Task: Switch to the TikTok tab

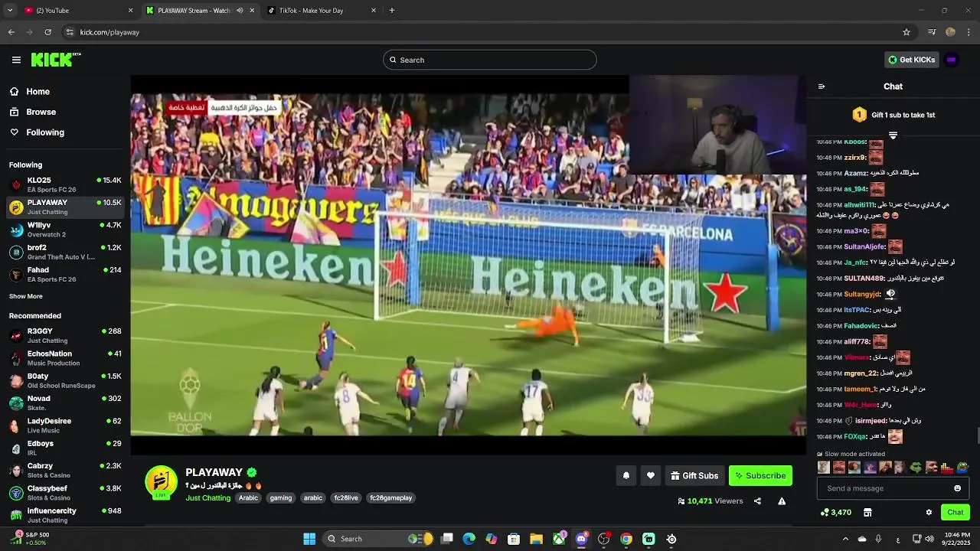Action: pyautogui.click(x=322, y=11)
